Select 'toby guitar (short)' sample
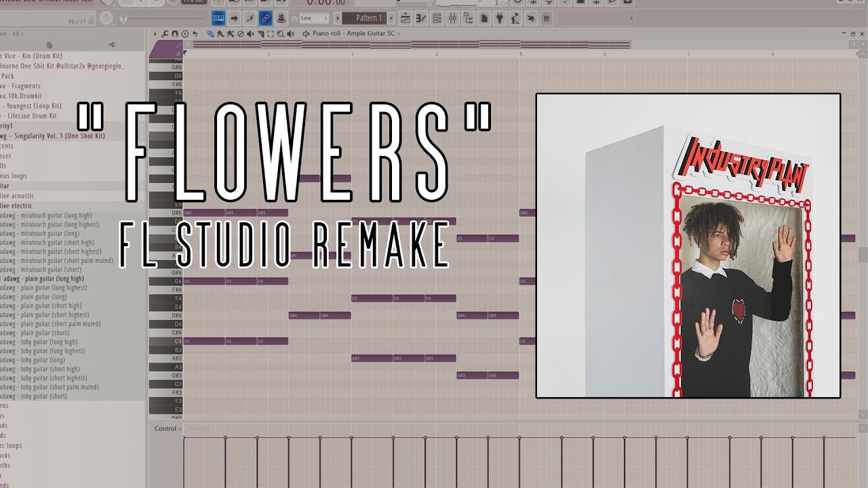This screenshot has height=488, width=868. [x=34, y=396]
